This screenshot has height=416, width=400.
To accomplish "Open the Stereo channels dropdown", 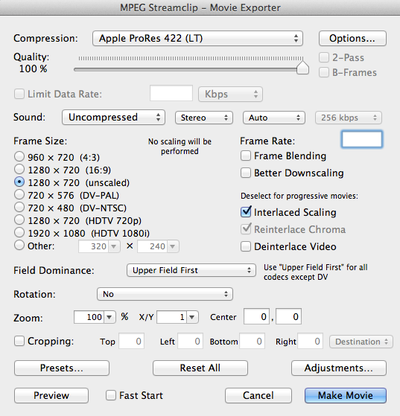I will (204, 118).
